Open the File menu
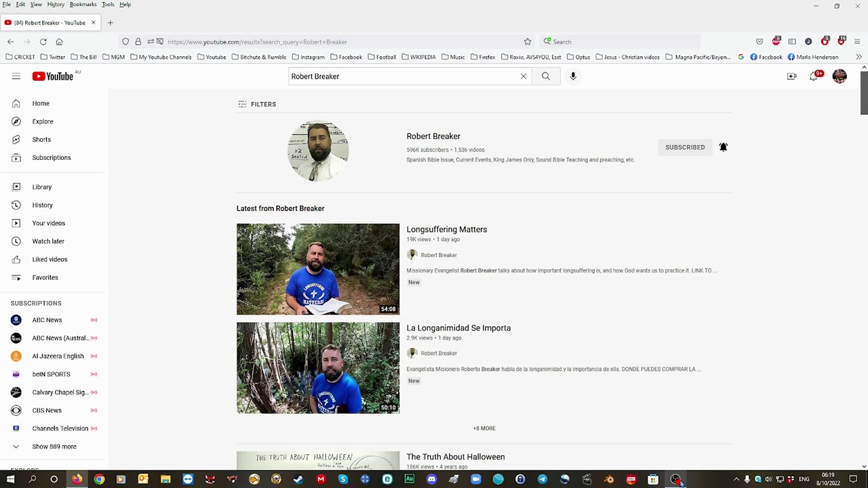 pos(6,4)
